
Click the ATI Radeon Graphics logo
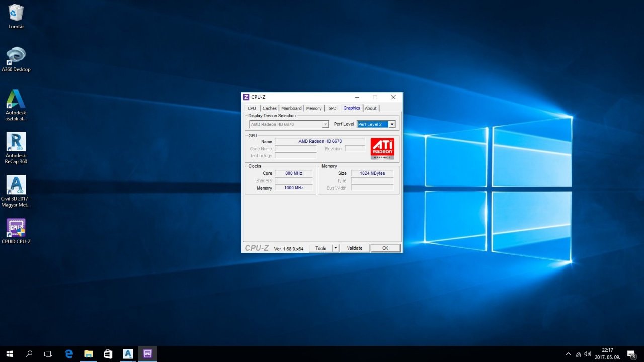point(382,149)
